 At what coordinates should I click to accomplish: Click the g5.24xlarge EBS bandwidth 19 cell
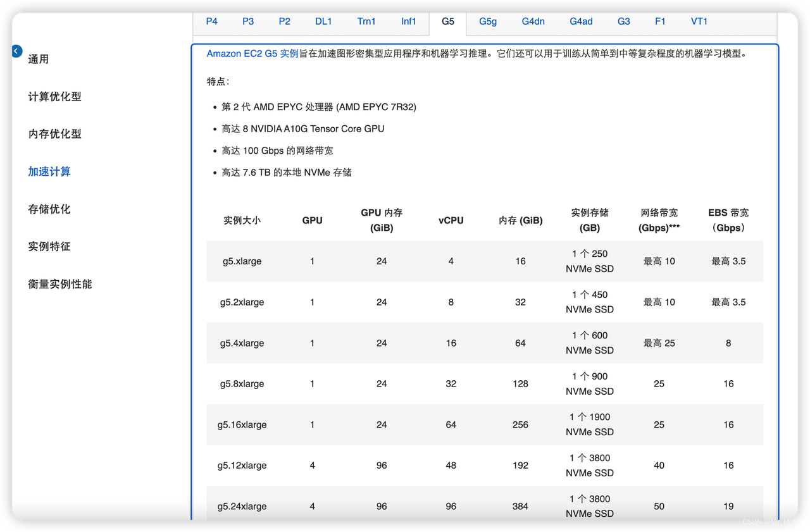[x=728, y=506]
